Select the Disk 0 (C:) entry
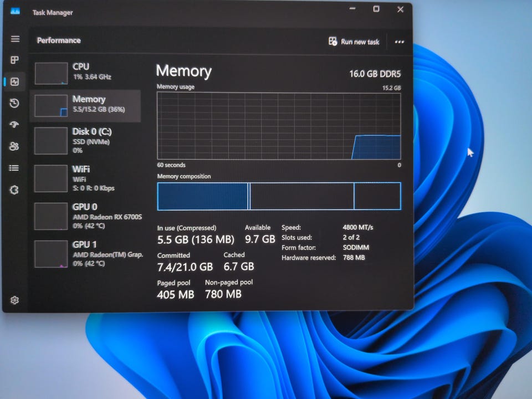 click(85, 141)
